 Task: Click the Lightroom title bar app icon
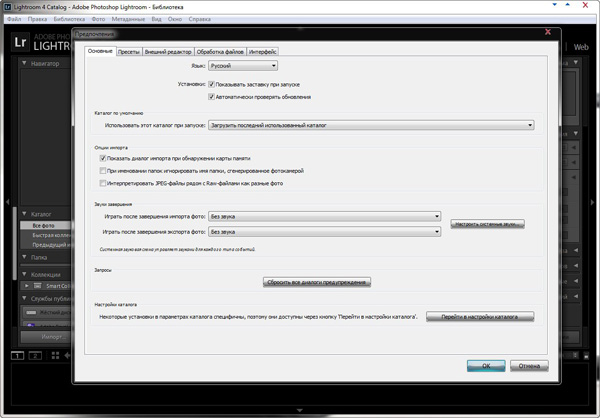point(7,6)
